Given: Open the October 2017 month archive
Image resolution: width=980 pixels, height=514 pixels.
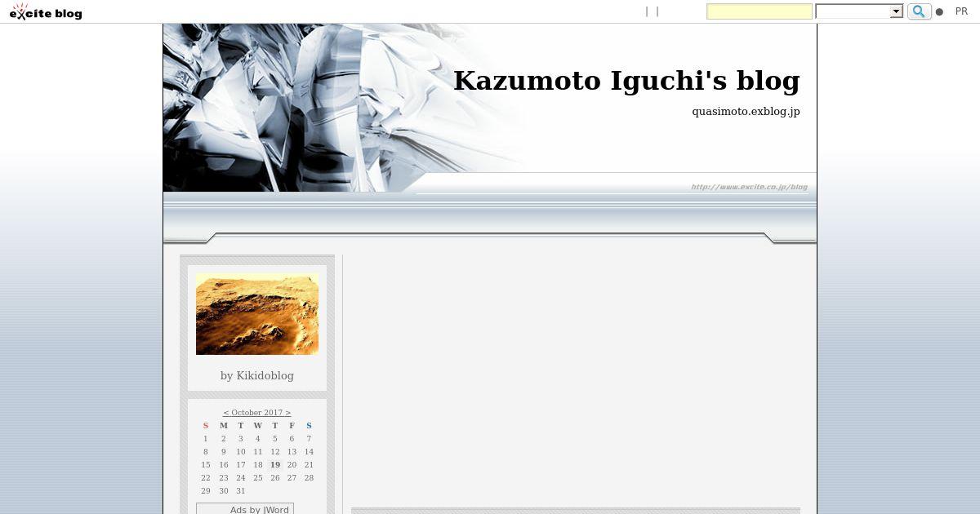Looking at the screenshot, I should pyautogui.click(x=256, y=413).
